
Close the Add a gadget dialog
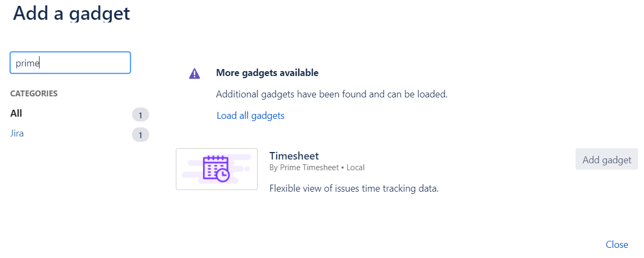coord(617,245)
